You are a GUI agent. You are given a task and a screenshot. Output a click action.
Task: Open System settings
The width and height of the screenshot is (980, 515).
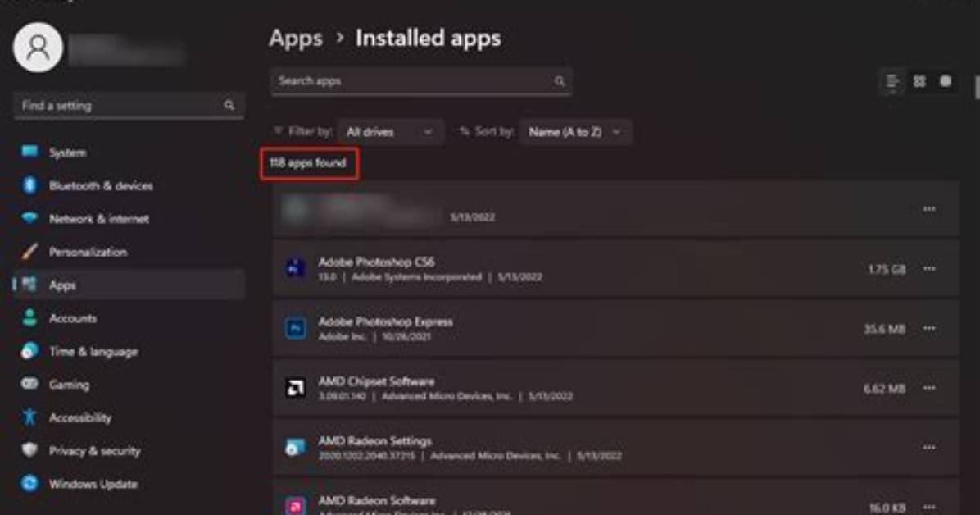pyautogui.click(x=129, y=152)
